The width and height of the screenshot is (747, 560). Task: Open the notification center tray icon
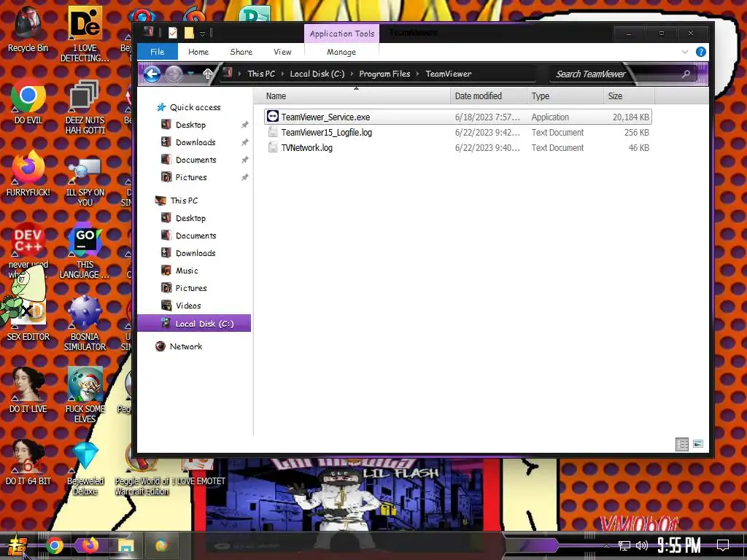point(723,545)
